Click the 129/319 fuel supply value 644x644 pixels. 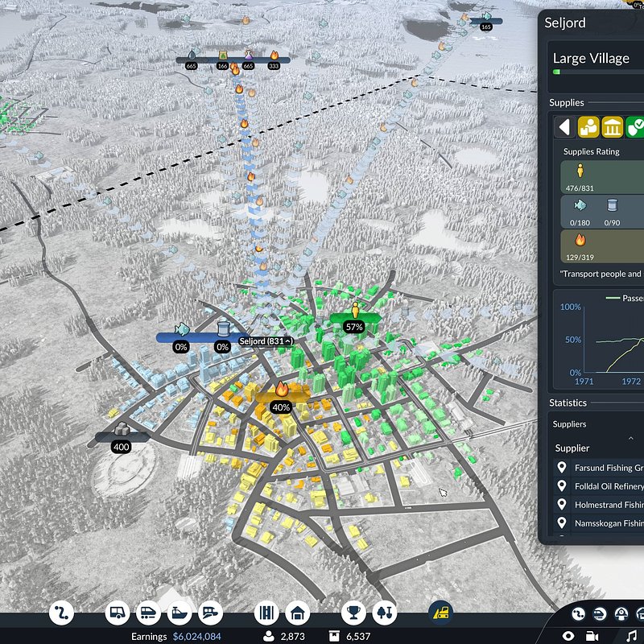580,257
